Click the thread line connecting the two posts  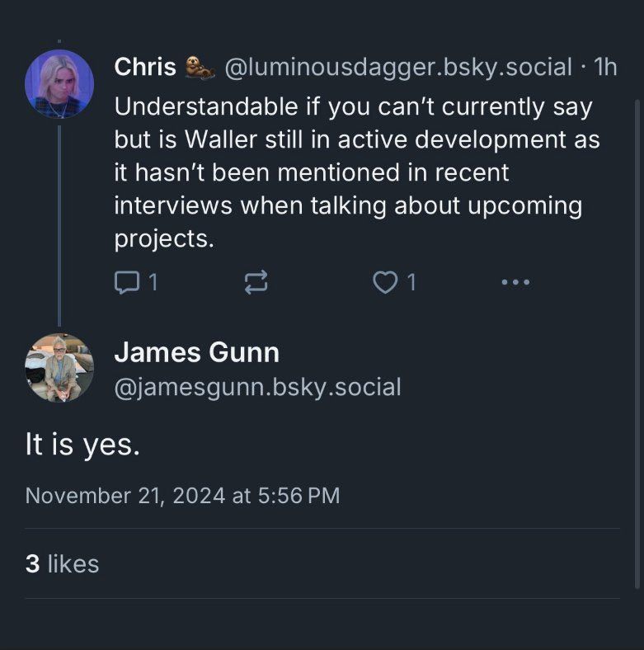[59, 224]
